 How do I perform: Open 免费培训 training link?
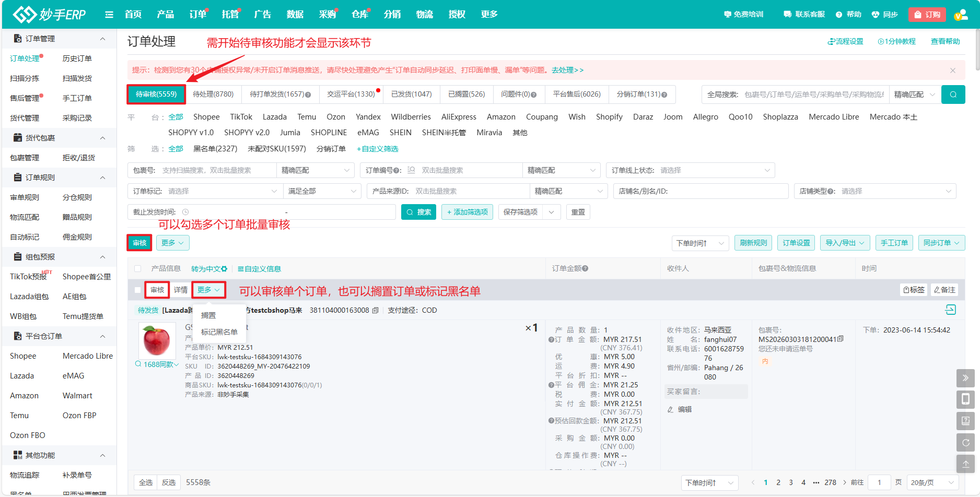743,15
